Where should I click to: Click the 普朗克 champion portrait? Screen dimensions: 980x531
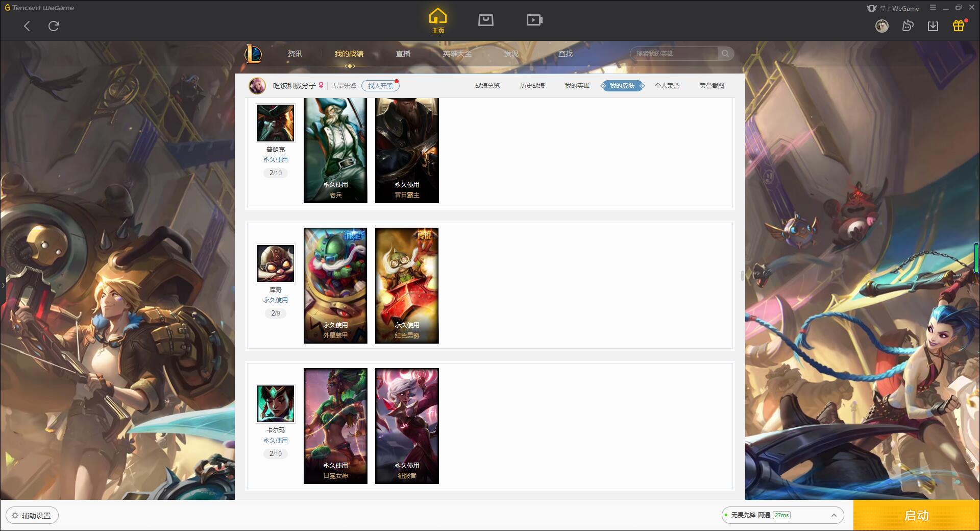(276, 123)
